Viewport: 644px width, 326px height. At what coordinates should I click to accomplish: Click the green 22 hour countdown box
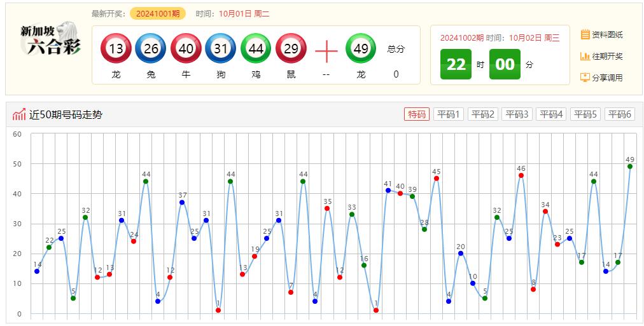click(x=456, y=64)
